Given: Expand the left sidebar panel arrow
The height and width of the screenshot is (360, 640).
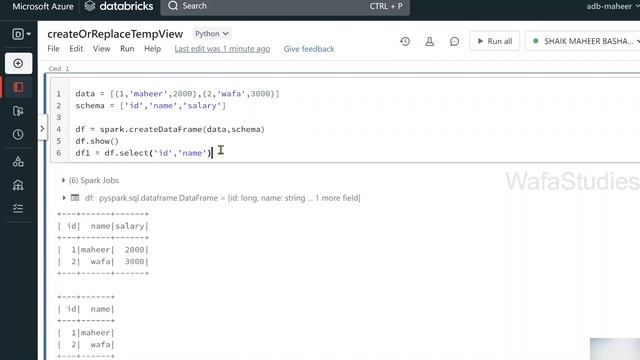Looking at the screenshot, I should [x=42, y=129].
